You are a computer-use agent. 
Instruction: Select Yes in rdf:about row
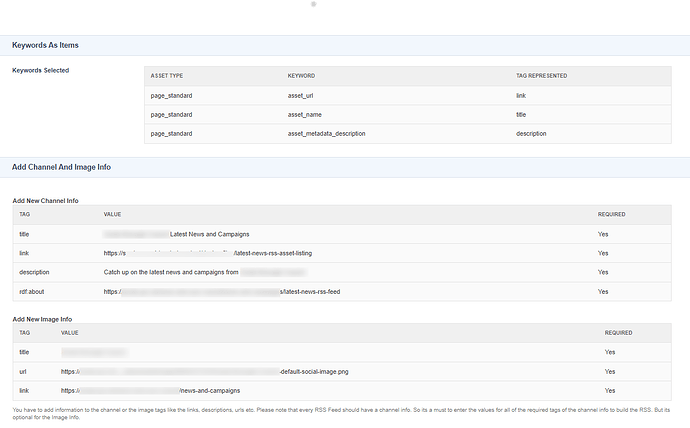point(603,291)
